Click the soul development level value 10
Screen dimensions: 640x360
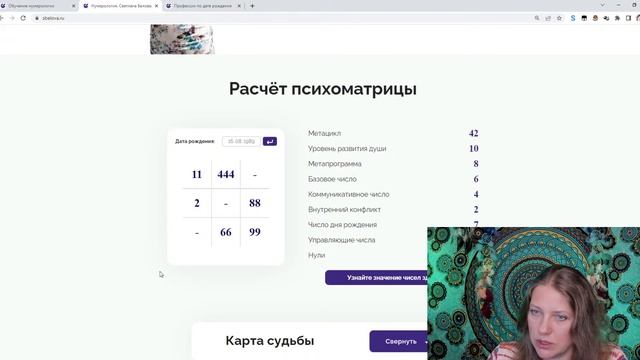473,149
